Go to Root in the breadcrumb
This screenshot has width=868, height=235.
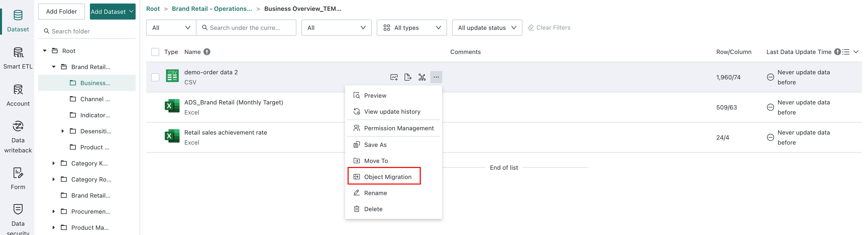tap(153, 9)
